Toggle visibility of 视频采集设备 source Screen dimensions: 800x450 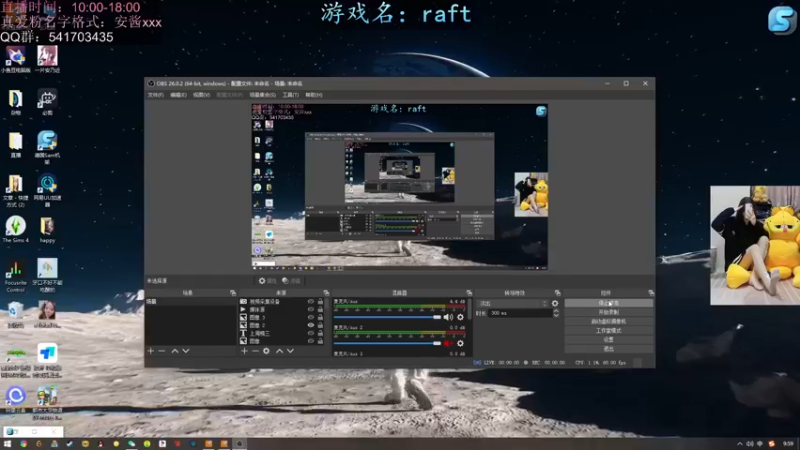tap(311, 302)
